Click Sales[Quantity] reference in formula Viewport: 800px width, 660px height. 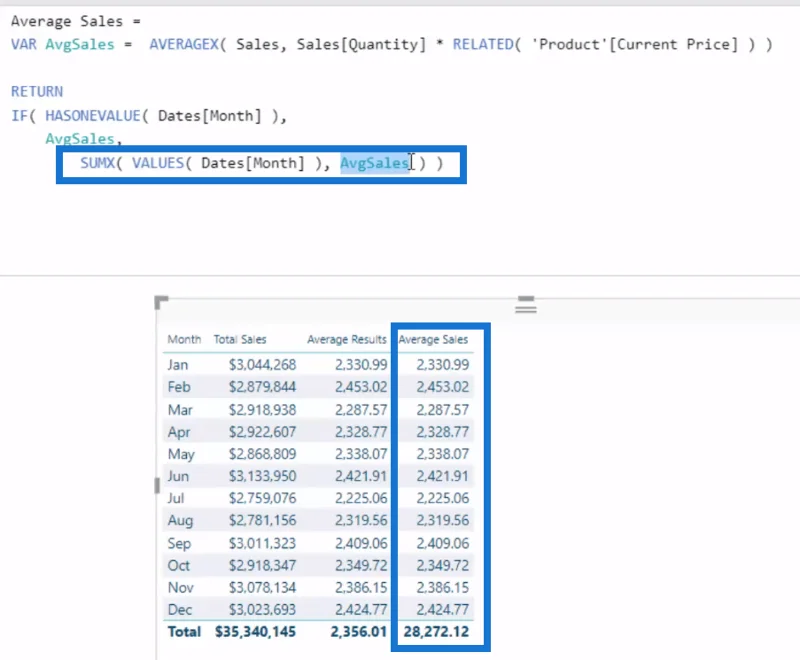(x=361, y=44)
